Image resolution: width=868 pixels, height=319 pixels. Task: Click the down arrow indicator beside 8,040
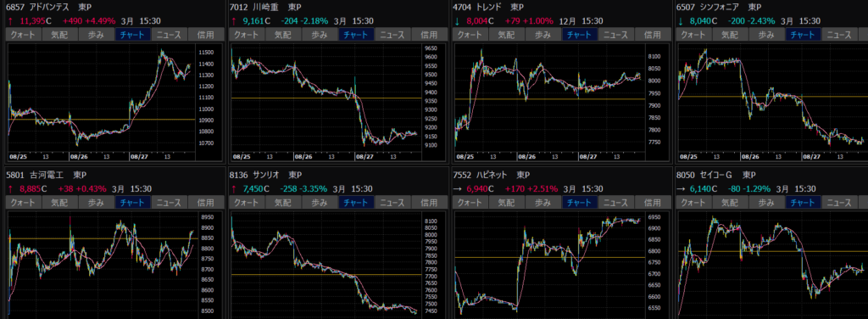tap(681, 21)
